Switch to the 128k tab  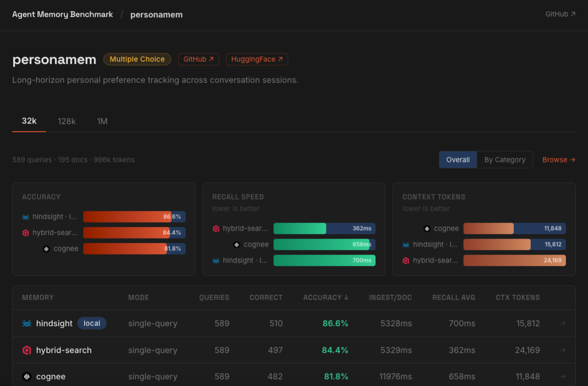pos(67,121)
